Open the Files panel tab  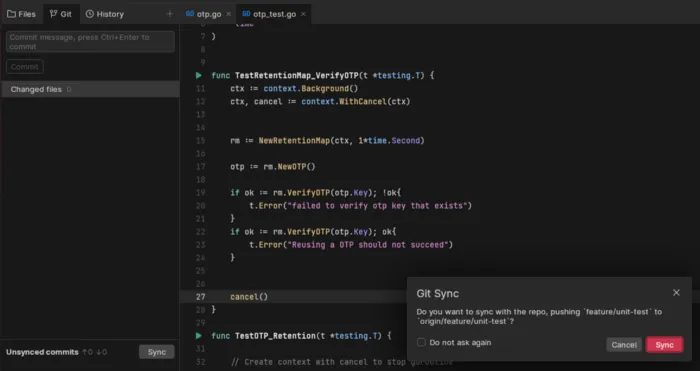click(x=21, y=14)
